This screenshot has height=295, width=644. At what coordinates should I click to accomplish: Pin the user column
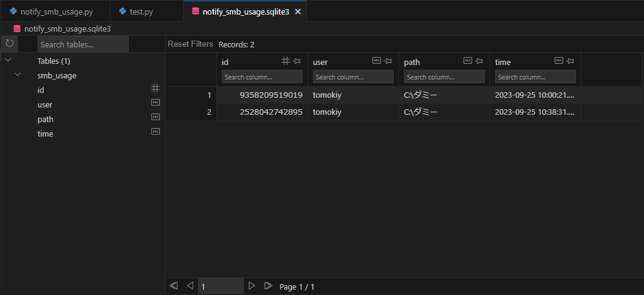388,61
